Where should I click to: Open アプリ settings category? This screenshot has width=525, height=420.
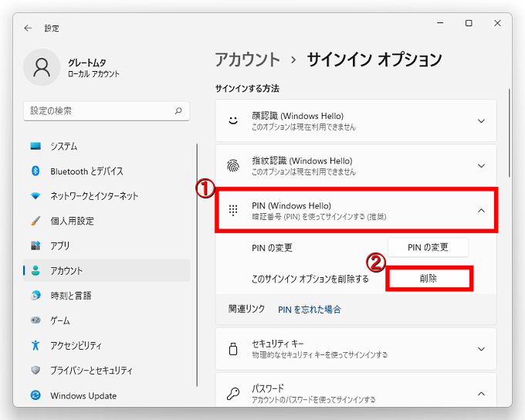pos(107,246)
